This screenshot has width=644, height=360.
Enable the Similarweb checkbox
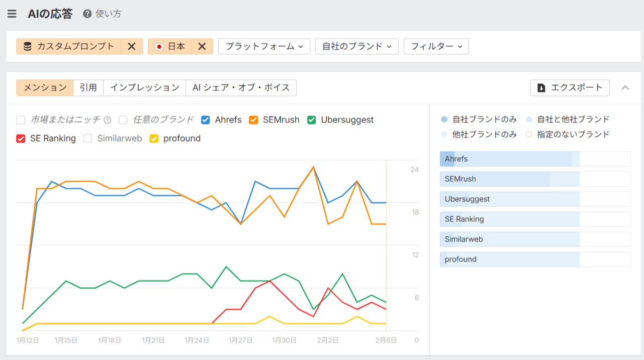click(88, 139)
